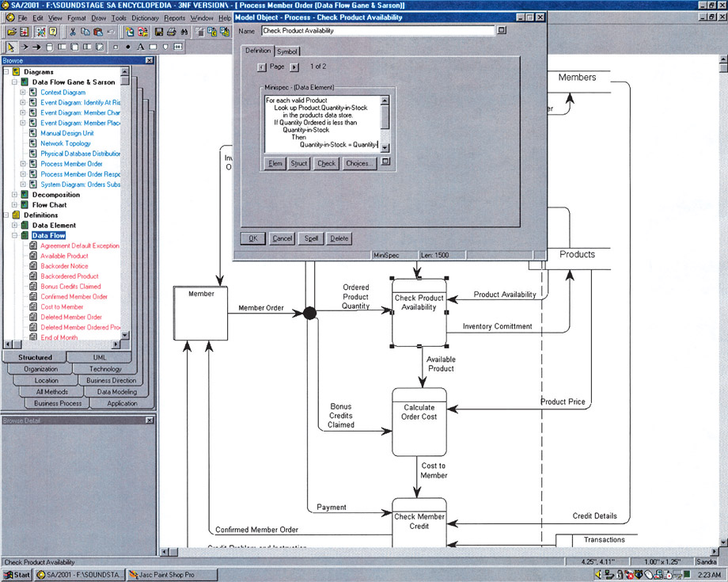Image resolution: width=728 pixels, height=582 pixels.
Task: Click the print icon in the toolbar
Action: 172,32
